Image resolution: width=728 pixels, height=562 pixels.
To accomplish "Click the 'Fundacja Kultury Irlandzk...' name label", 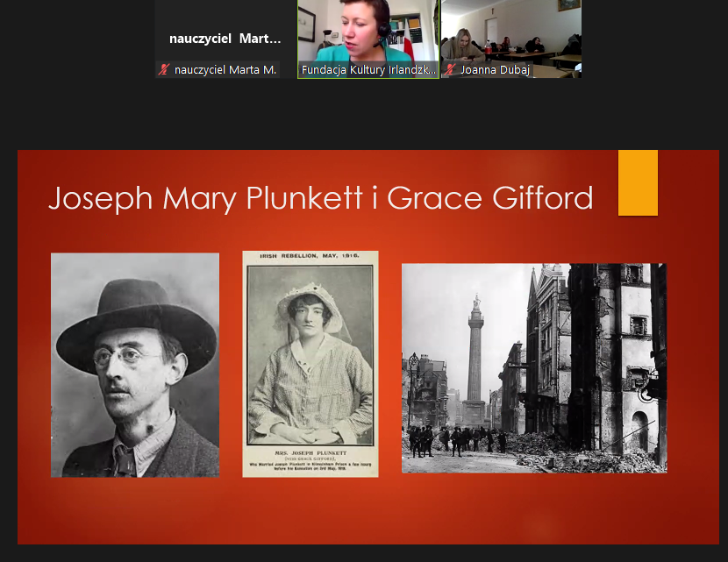I will [368, 69].
